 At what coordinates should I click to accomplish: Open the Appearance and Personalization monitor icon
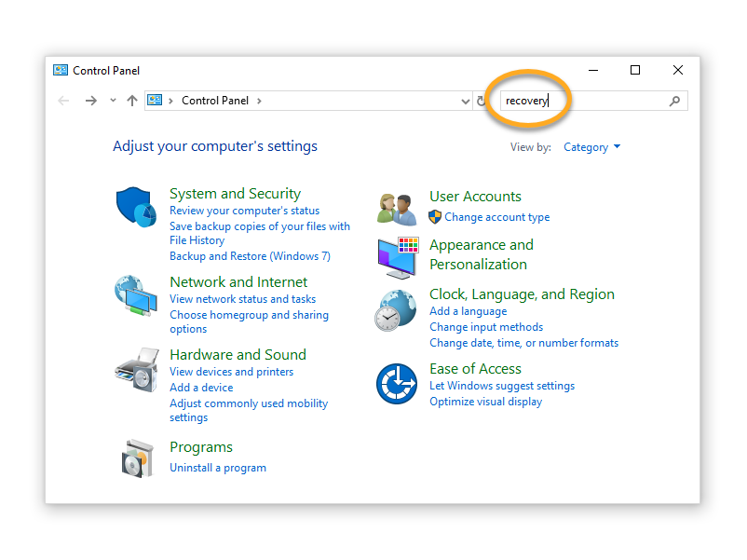coord(398,257)
